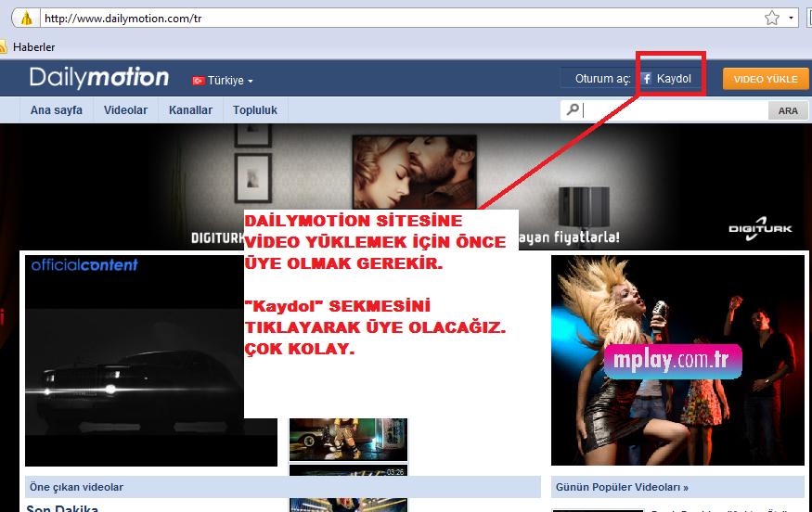Open the Haberler bookmark

33,46
